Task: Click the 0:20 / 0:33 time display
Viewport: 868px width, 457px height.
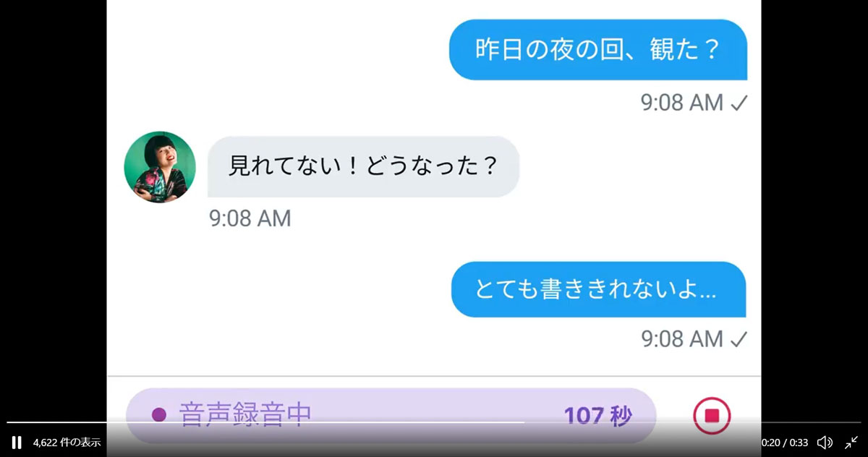Action: pyautogui.click(x=785, y=443)
